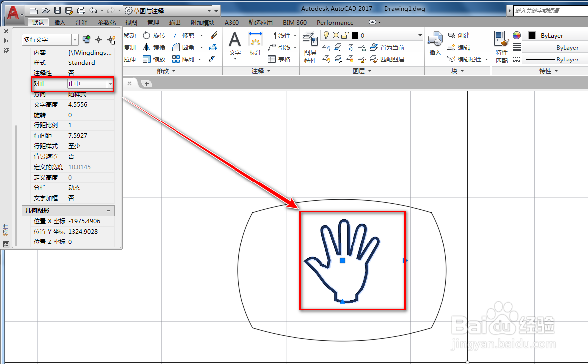Click the black ByLayer color swatch

click(x=531, y=35)
